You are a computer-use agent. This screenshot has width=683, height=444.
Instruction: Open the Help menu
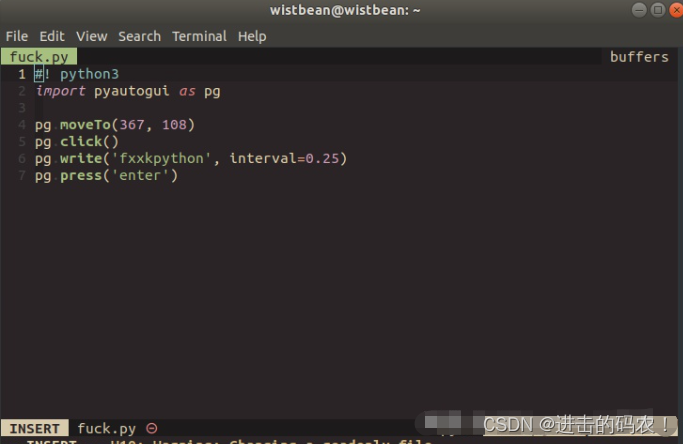(x=252, y=36)
